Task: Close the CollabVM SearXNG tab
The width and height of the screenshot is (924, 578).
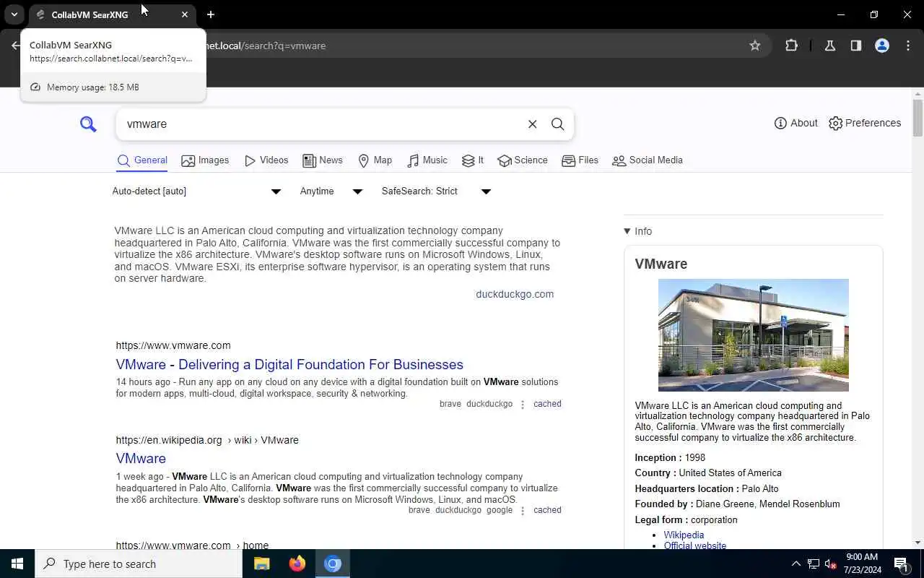Action: 185,14
